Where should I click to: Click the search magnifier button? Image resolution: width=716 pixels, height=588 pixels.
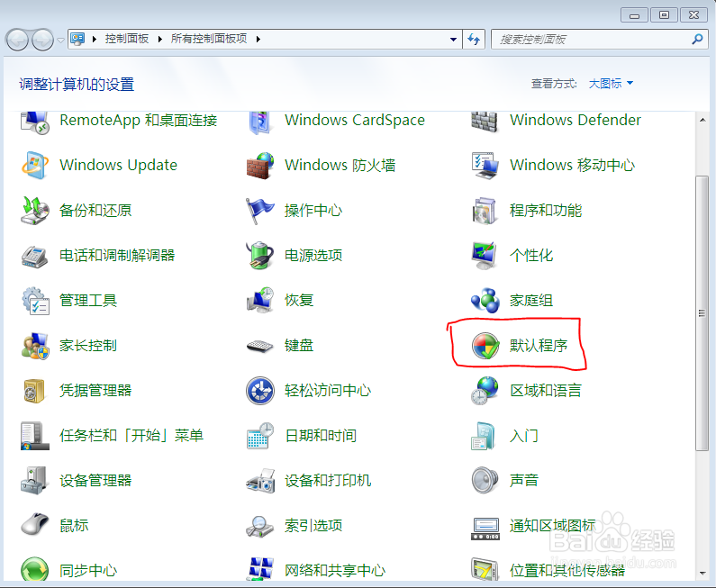coord(697,40)
